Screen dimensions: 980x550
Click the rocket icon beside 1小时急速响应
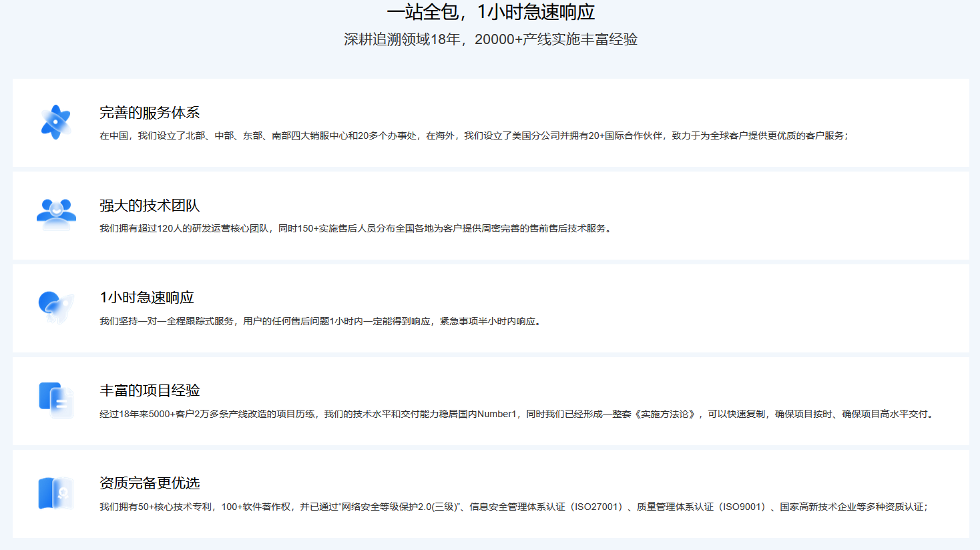click(56, 307)
